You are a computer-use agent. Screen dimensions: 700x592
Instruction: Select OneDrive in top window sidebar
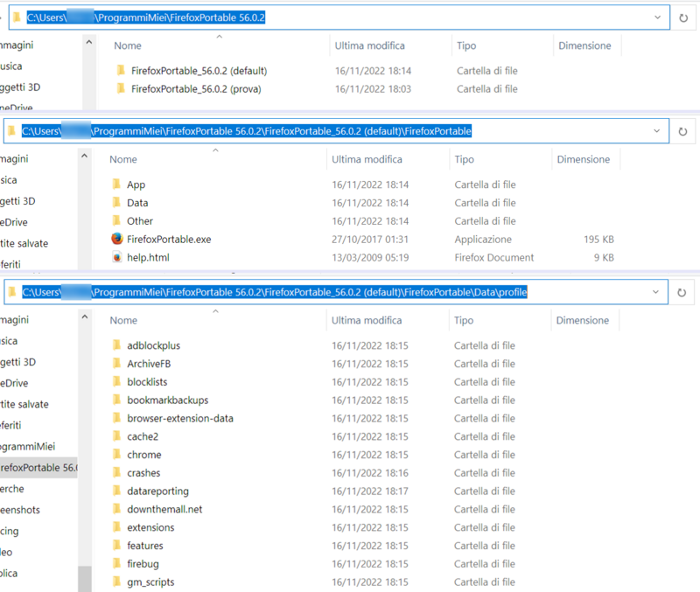pos(17,108)
